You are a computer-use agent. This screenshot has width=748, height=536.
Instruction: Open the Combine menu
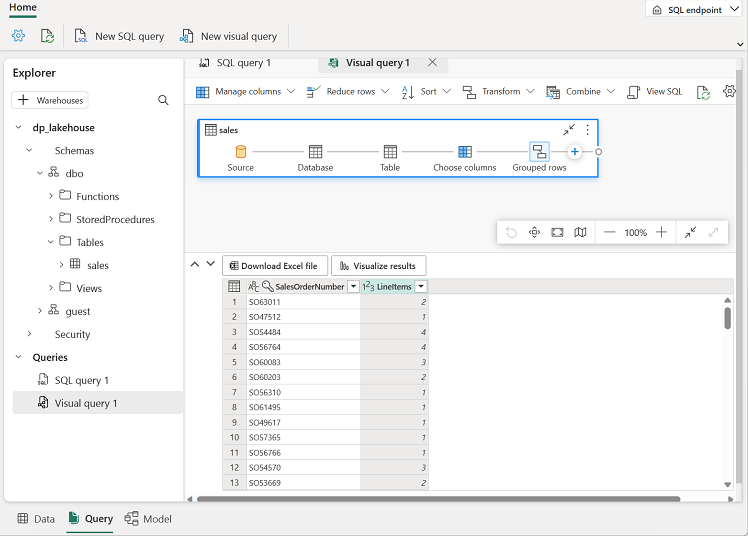click(x=580, y=92)
